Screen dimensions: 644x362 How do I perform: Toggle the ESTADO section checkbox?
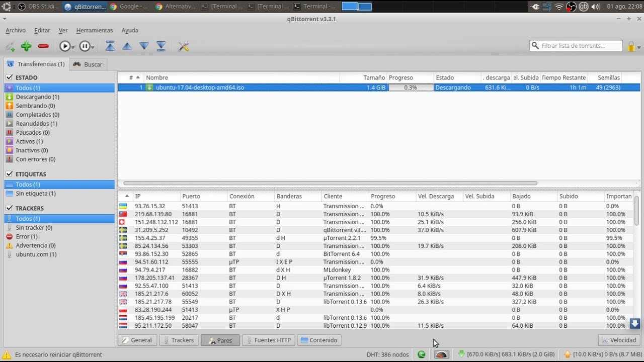tap(9, 77)
